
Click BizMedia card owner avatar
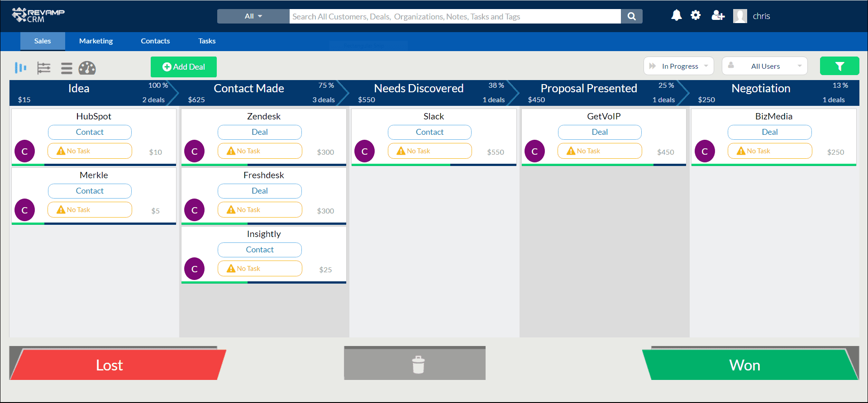point(705,151)
